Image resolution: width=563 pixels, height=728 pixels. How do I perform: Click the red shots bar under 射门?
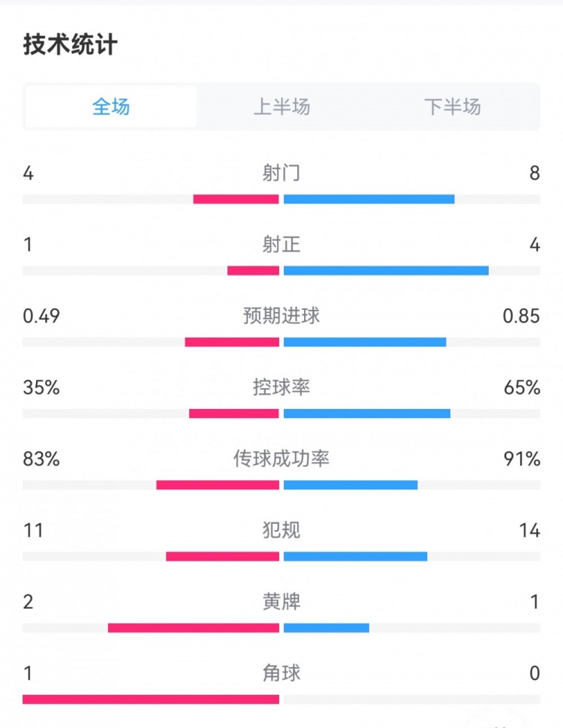(x=236, y=198)
